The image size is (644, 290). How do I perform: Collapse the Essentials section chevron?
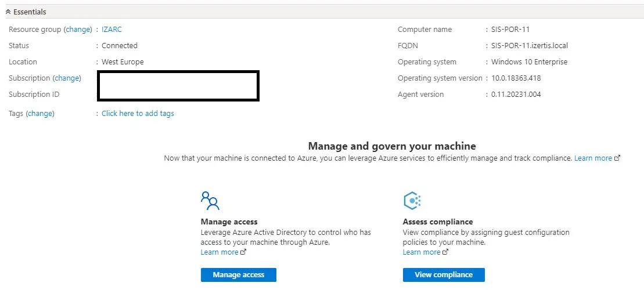click(x=8, y=12)
